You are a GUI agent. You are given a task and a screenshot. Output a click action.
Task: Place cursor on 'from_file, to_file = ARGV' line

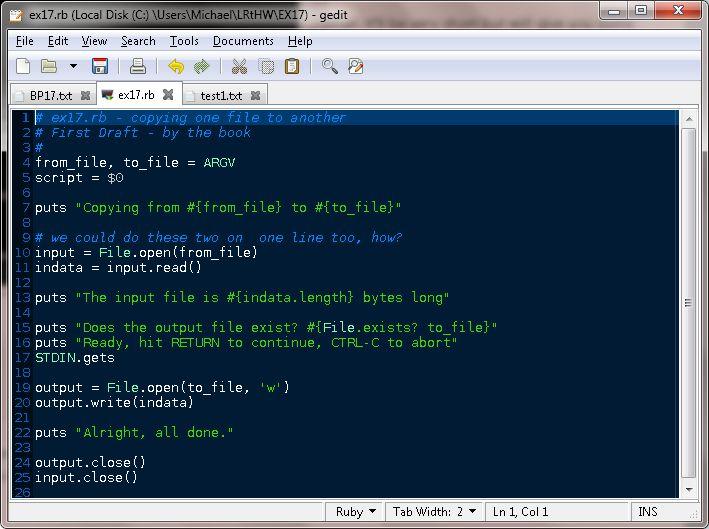(135, 162)
